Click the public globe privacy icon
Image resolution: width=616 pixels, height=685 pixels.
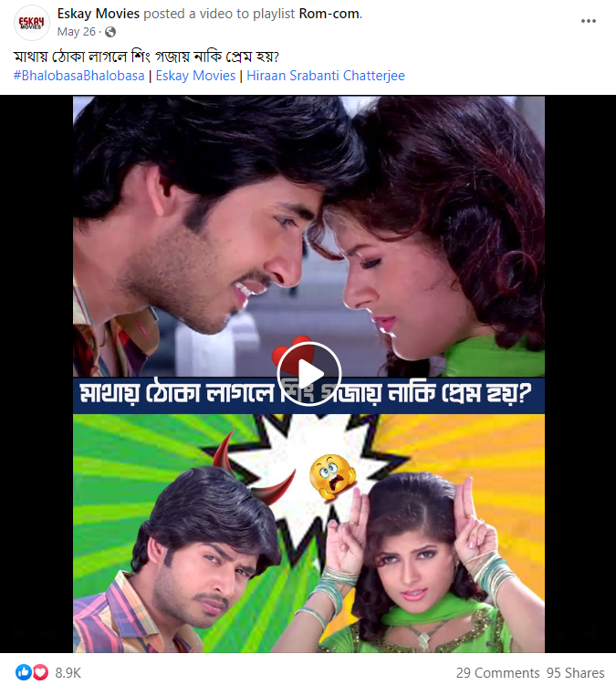tap(110, 32)
